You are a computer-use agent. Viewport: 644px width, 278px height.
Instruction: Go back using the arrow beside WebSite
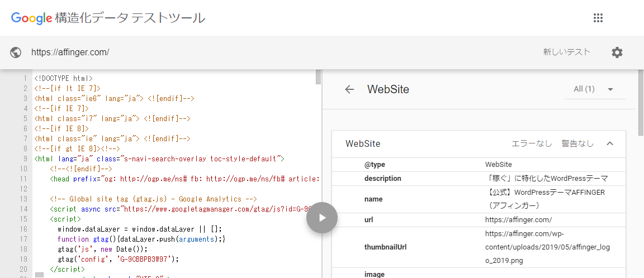coord(350,89)
